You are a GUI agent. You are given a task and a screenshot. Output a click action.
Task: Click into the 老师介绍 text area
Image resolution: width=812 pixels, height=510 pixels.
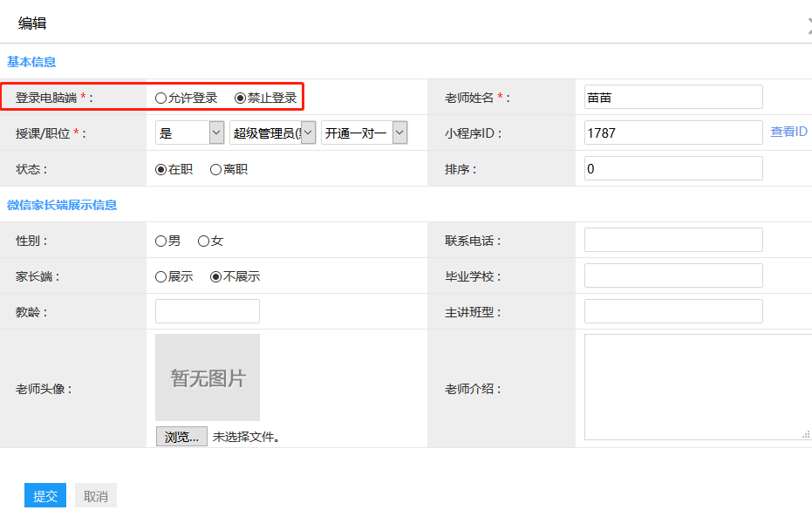tap(696, 386)
